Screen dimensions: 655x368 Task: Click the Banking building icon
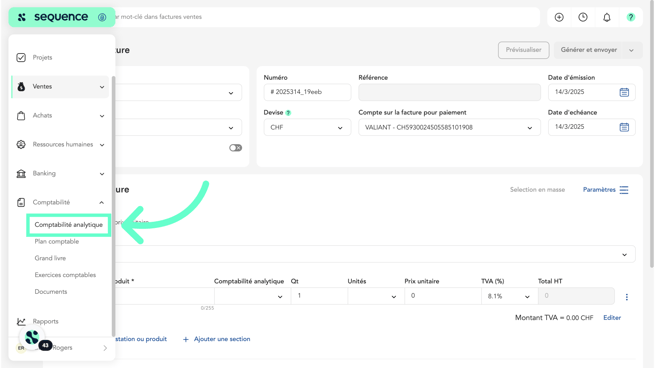point(21,173)
